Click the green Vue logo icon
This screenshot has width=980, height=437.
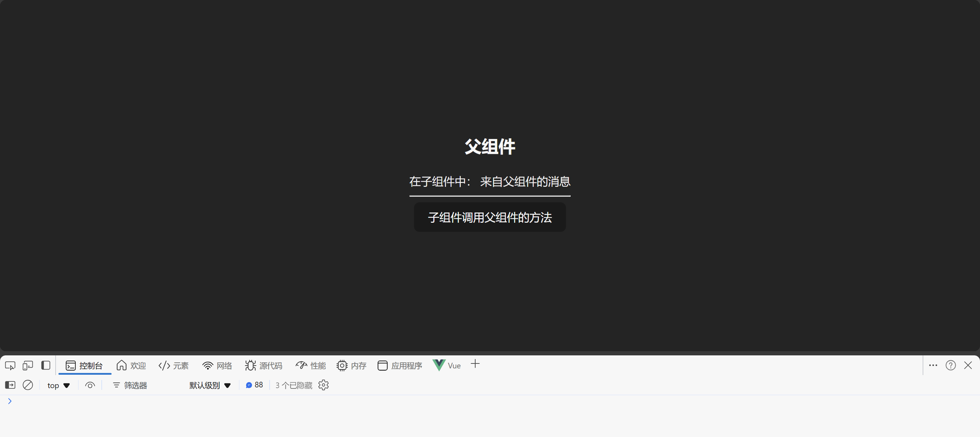(439, 365)
